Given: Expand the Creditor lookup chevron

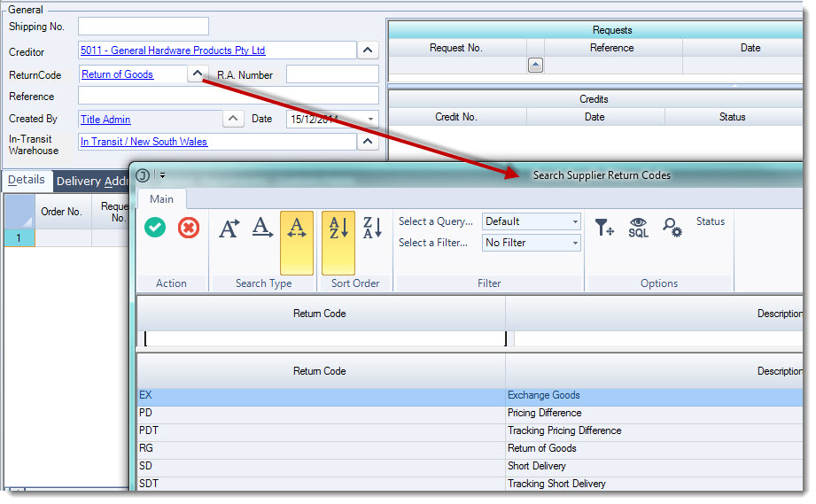Looking at the screenshot, I should pos(368,50).
